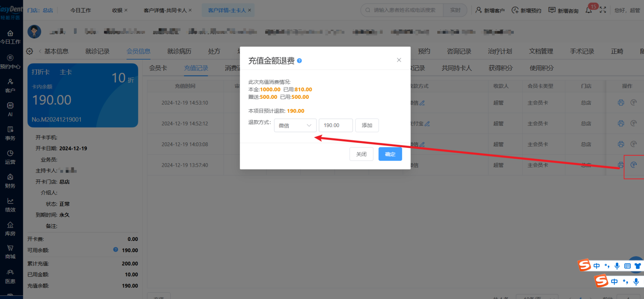This screenshot has height=299, width=644.
Task: Click the notification bell icon
Action: tap(588, 10)
